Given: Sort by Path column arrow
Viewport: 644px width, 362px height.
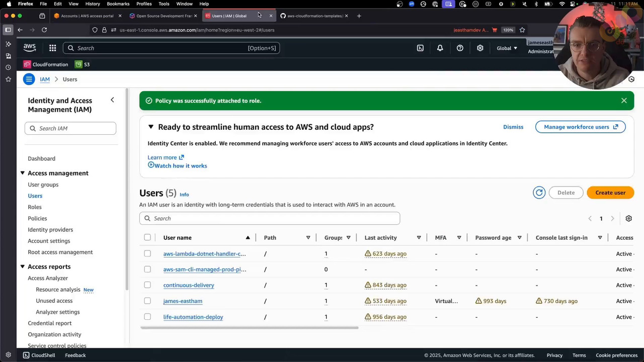Looking at the screenshot, I should pyautogui.click(x=308, y=237).
